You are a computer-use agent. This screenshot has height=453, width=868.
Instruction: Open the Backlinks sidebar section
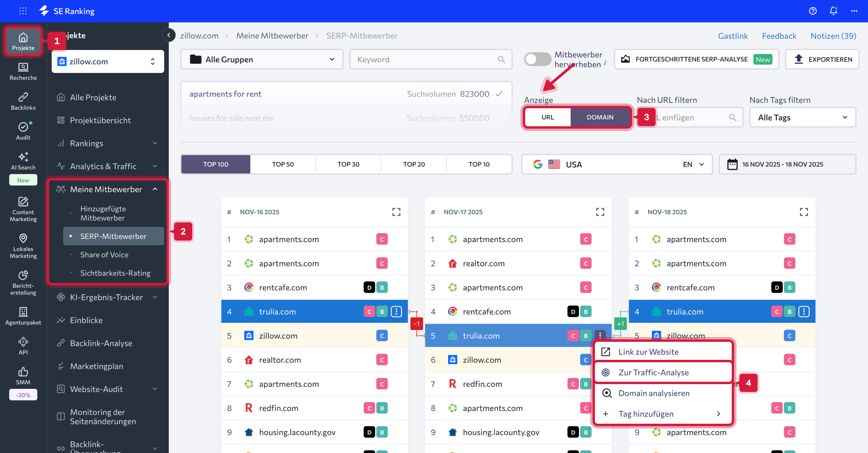(x=23, y=101)
